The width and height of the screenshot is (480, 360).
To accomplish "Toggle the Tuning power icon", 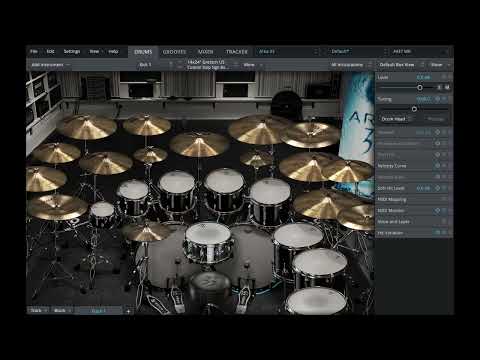I will (438, 99).
